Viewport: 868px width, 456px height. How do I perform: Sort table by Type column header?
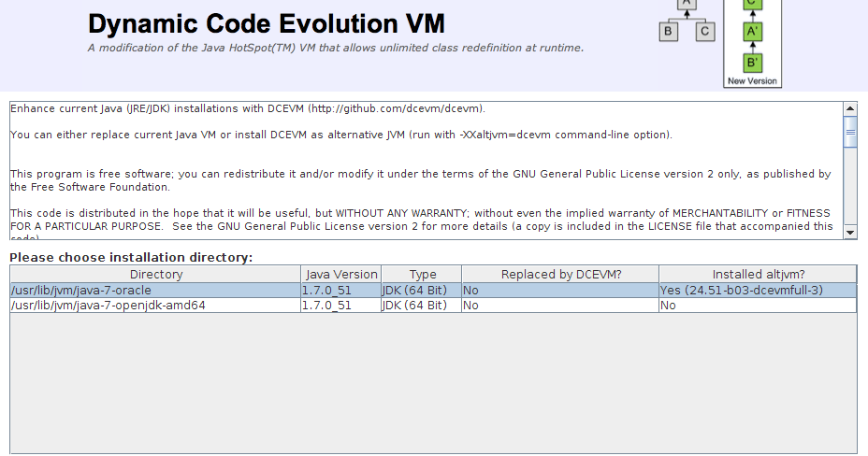coord(422,274)
